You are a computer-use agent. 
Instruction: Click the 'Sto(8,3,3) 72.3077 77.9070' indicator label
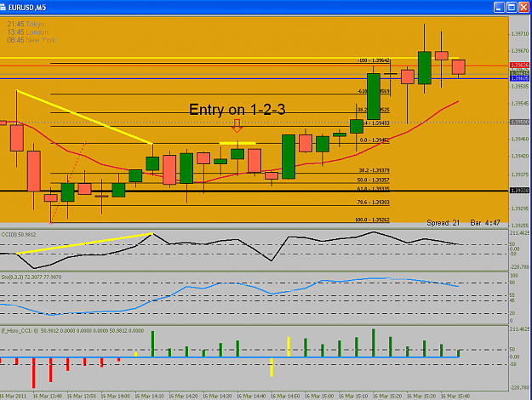31,277
